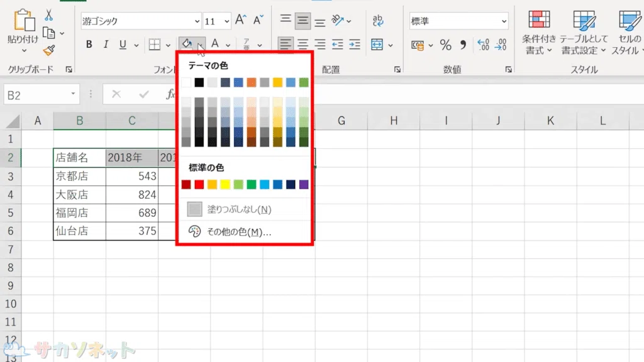Expand the borders dropdown arrow
Image resolution: width=644 pixels, height=362 pixels.
tap(168, 45)
